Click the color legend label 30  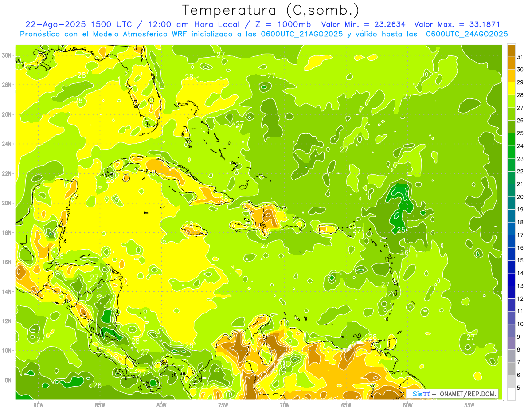(520, 70)
